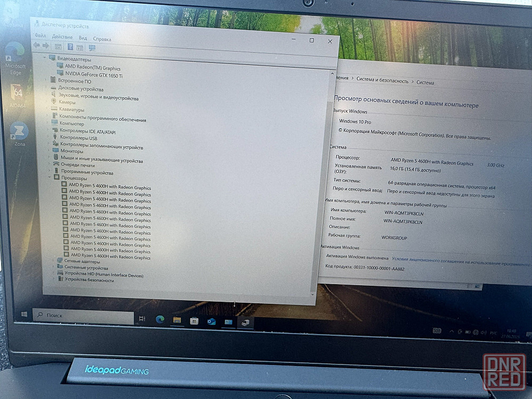The image size is (532, 399).
Task: Expand the Программные устройства category
Action: (x=49, y=171)
